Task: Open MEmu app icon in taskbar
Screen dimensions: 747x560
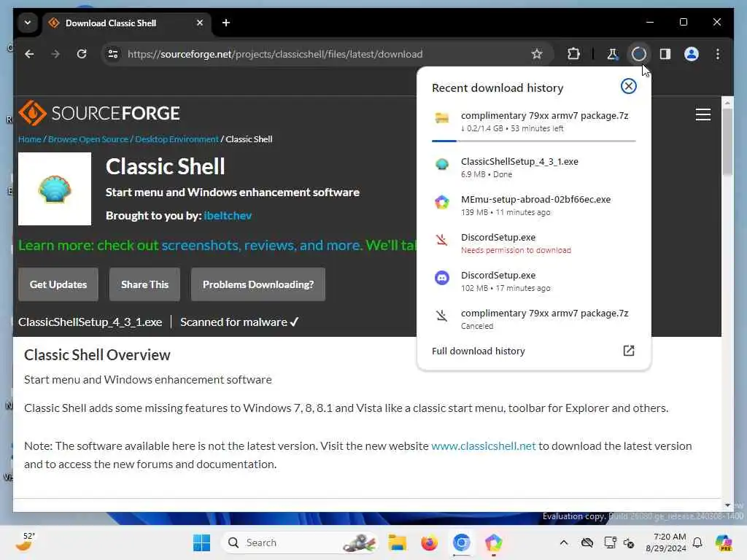Action: click(494, 542)
